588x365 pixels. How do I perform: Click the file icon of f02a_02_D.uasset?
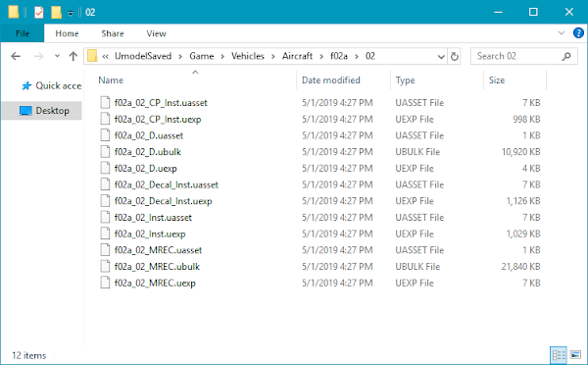click(105, 135)
